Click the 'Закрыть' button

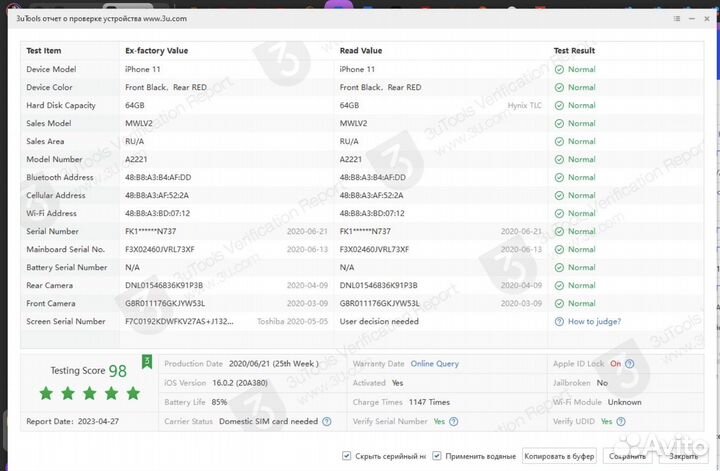pyautogui.click(x=683, y=456)
